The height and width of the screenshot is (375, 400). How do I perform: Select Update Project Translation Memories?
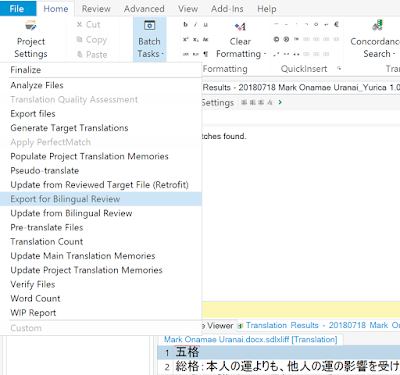[101, 270]
